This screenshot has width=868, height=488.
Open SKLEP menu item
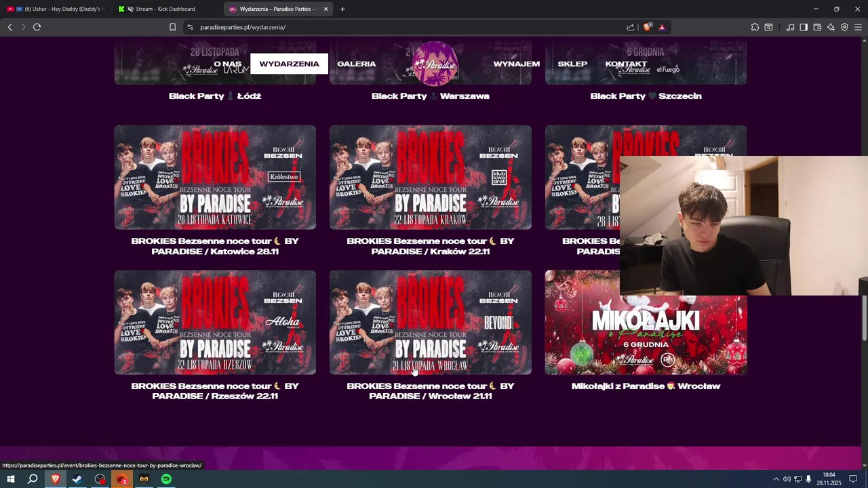[572, 64]
